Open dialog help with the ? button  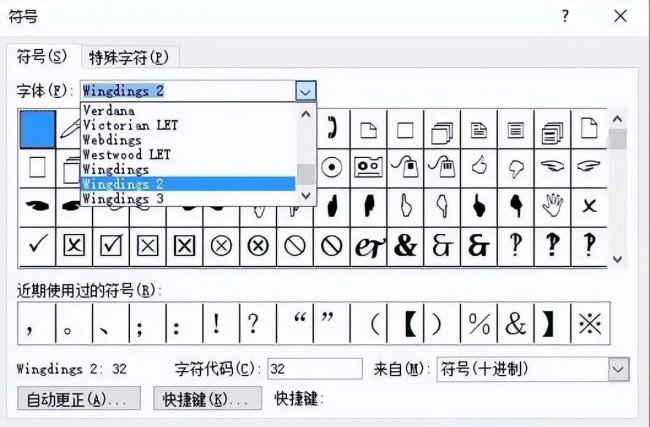tap(565, 17)
